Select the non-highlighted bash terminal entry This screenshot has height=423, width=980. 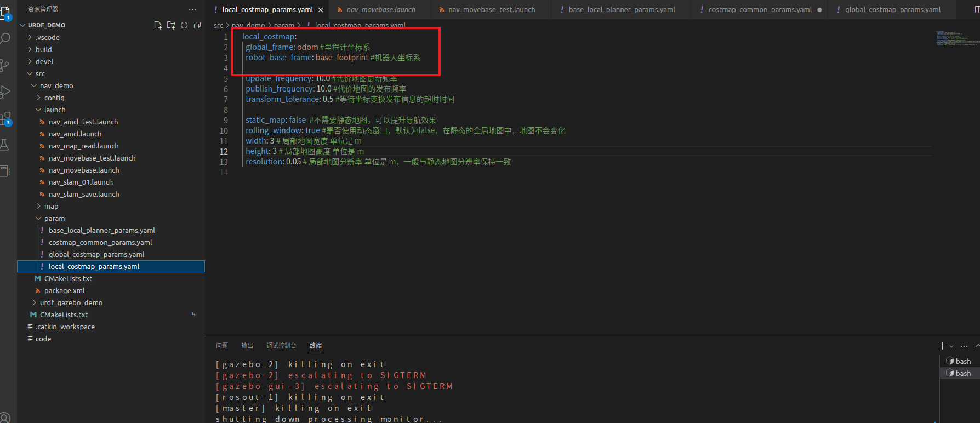[959, 361]
